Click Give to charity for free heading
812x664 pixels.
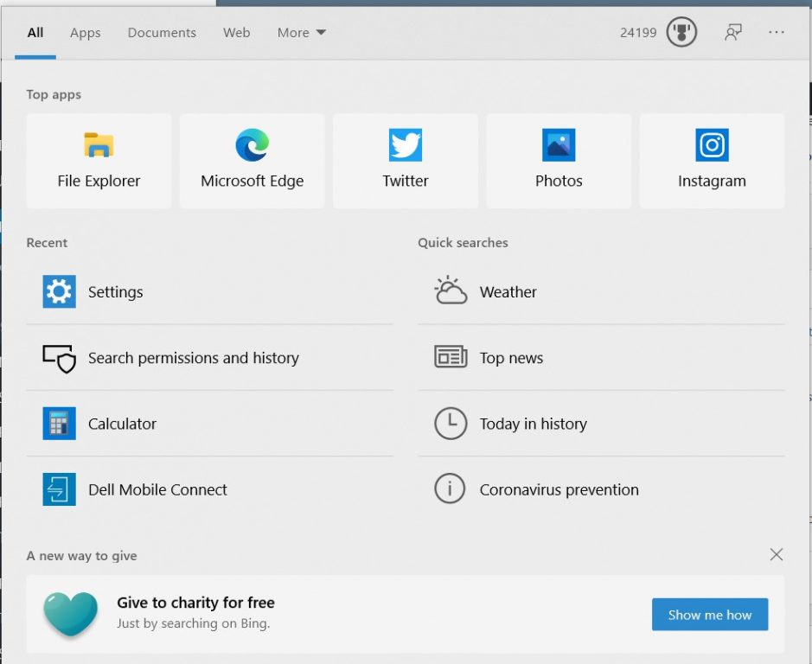[195, 603]
